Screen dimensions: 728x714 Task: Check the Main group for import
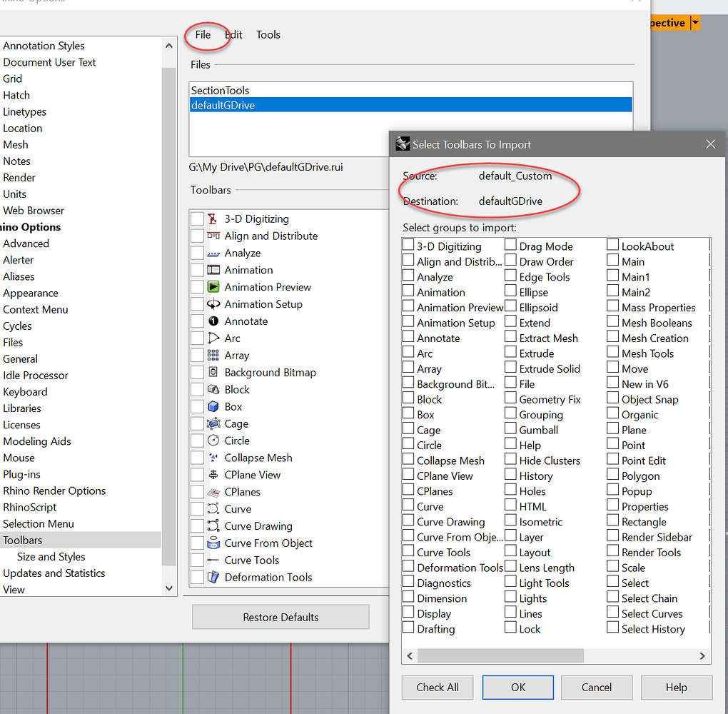tap(612, 261)
